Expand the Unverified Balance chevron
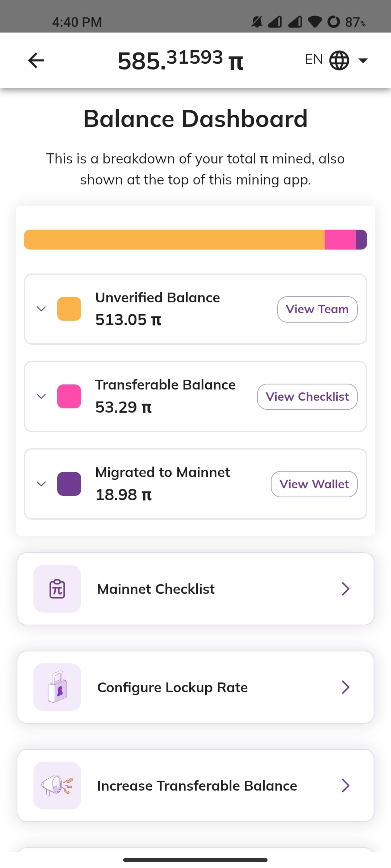The image size is (391, 868). click(x=41, y=309)
